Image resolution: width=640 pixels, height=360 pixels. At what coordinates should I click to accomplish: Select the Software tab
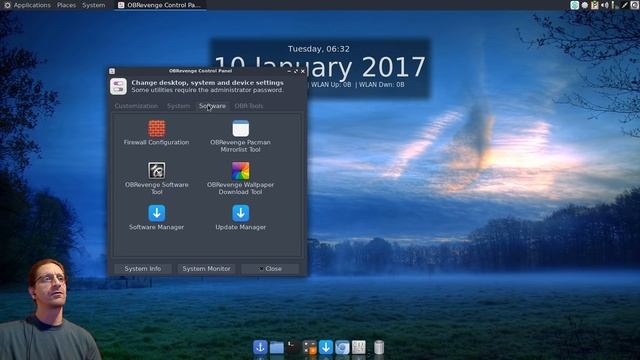point(212,106)
